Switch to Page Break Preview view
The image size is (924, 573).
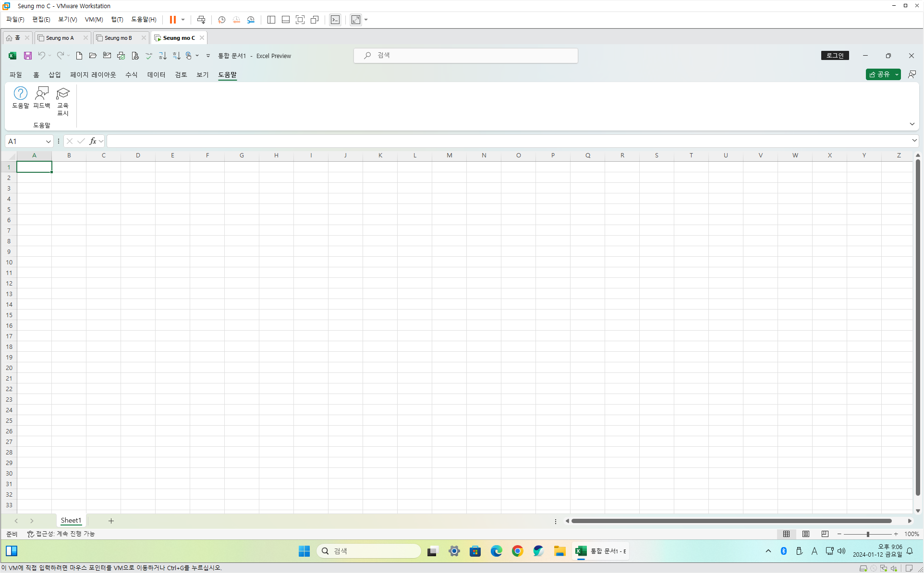pos(825,534)
